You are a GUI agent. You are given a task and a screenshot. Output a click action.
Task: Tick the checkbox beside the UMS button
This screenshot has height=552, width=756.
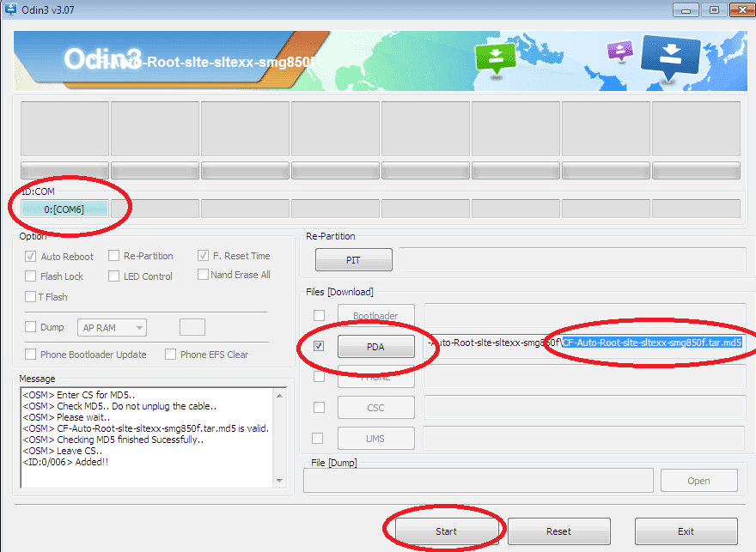click(317, 439)
